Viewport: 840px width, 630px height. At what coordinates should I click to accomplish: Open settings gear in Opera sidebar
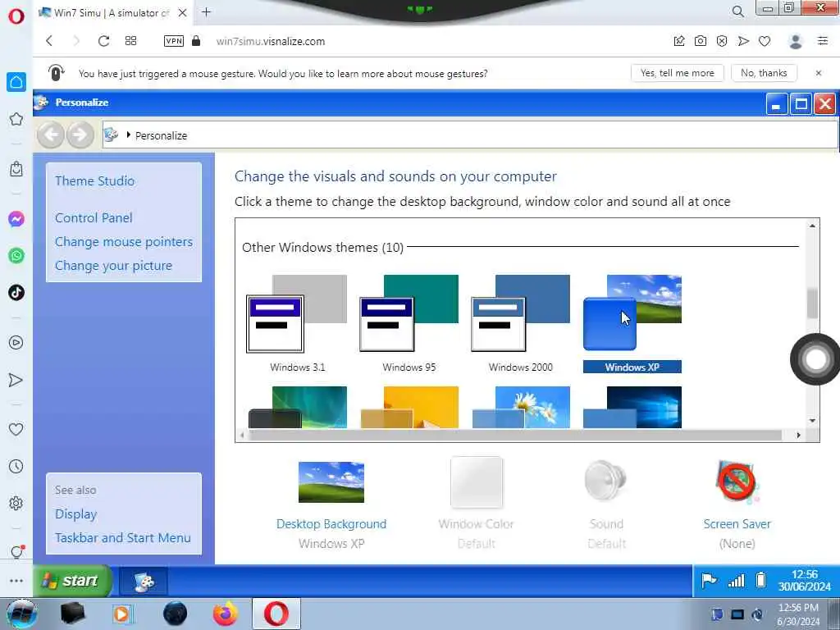coord(16,503)
